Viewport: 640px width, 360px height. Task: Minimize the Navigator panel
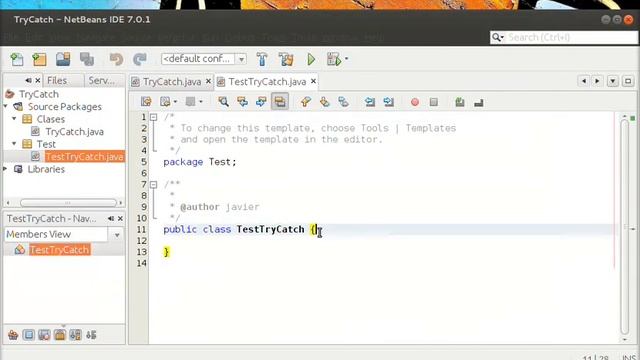[111, 219]
